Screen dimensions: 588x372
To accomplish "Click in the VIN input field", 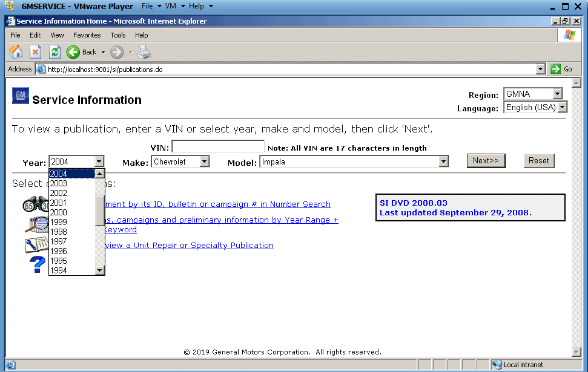I will click(x=218, y=146).
